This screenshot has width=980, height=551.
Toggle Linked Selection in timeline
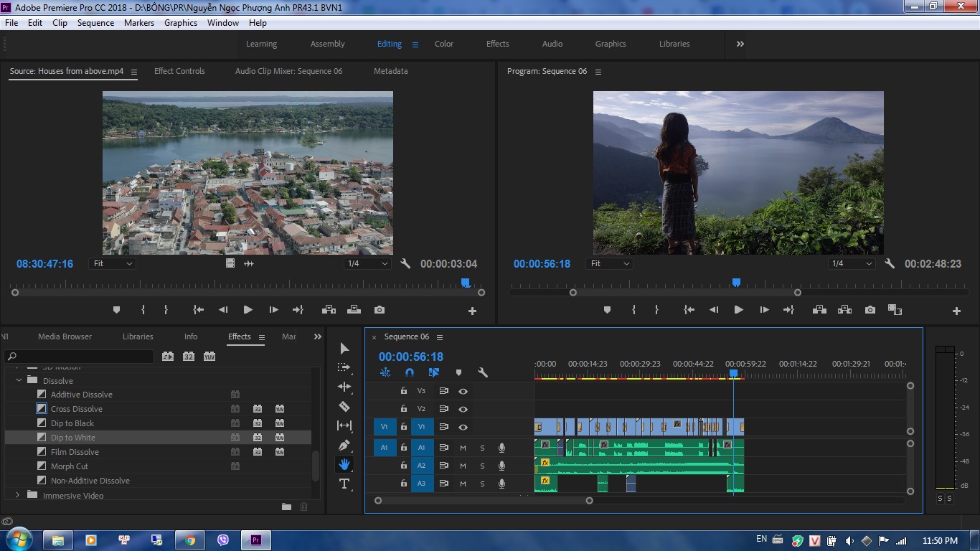[434, 372]
